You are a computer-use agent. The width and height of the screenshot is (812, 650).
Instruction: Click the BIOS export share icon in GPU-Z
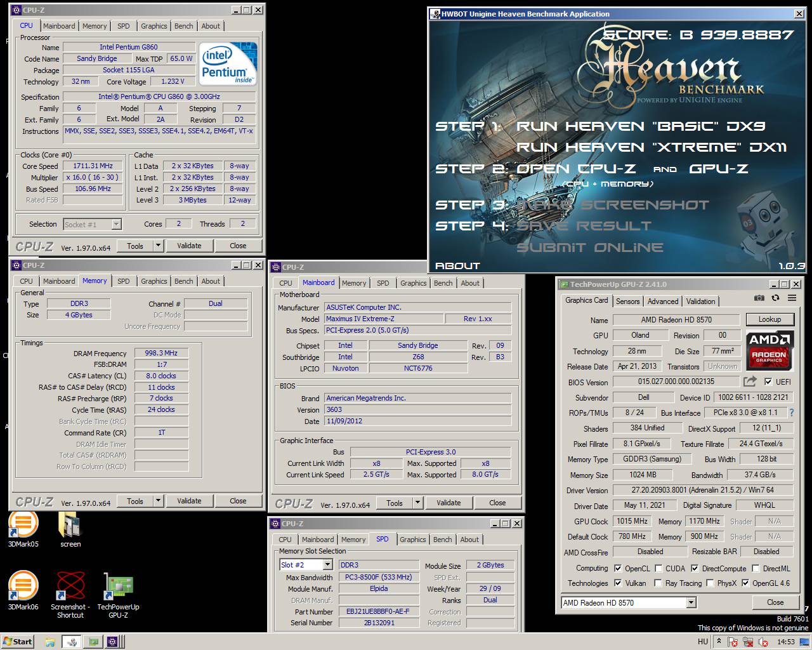tap(750, 381)
